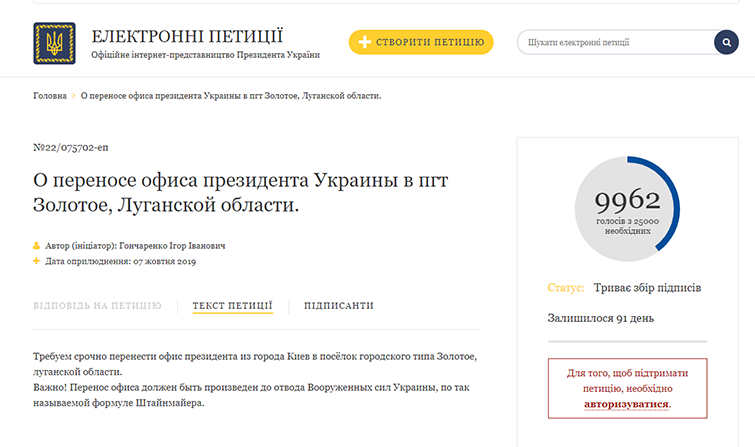
Task: Click the Залишилося 91 день text
Action: tap(600, 320)
